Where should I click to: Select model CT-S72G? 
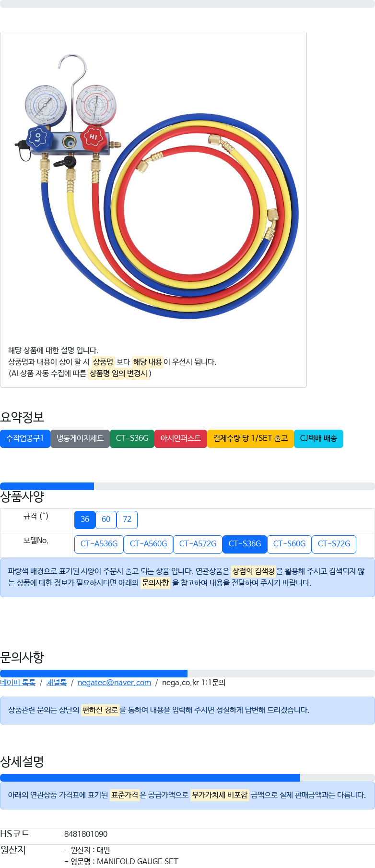[x=334, y=544]
